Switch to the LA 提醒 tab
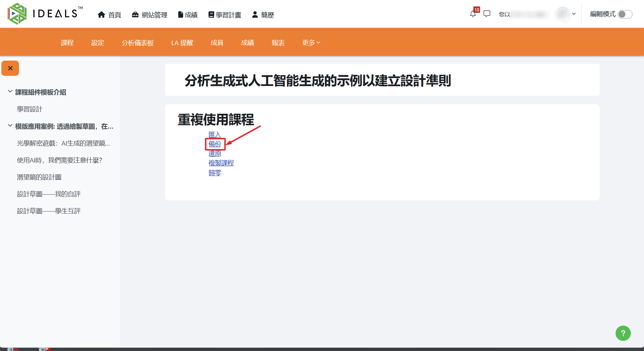644x351 pixels. tap(182, 43)
